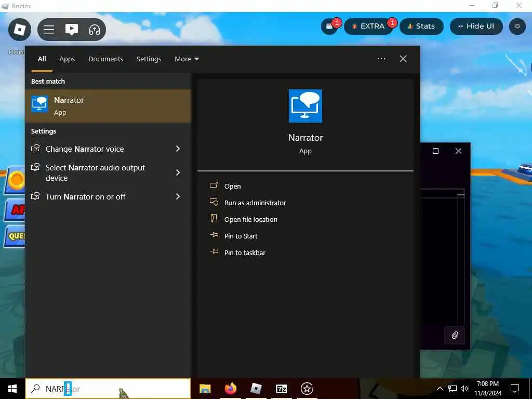Open the star app on taskbar

tap(307, 389)
